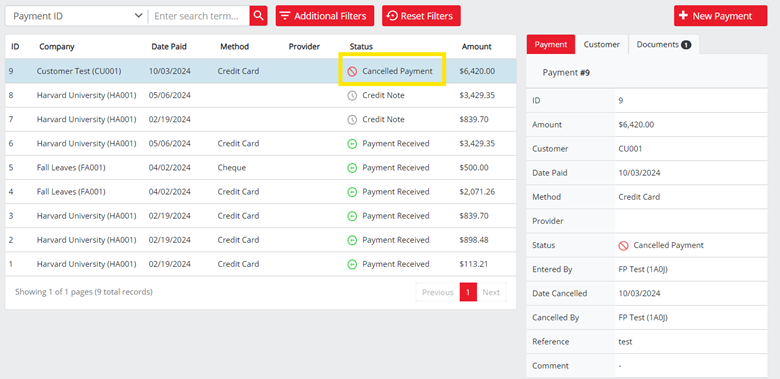The width and height of the screenshot is (780, 379).
Task: Select Fall Leaves row with ID 4
Action: pos(261,192)
